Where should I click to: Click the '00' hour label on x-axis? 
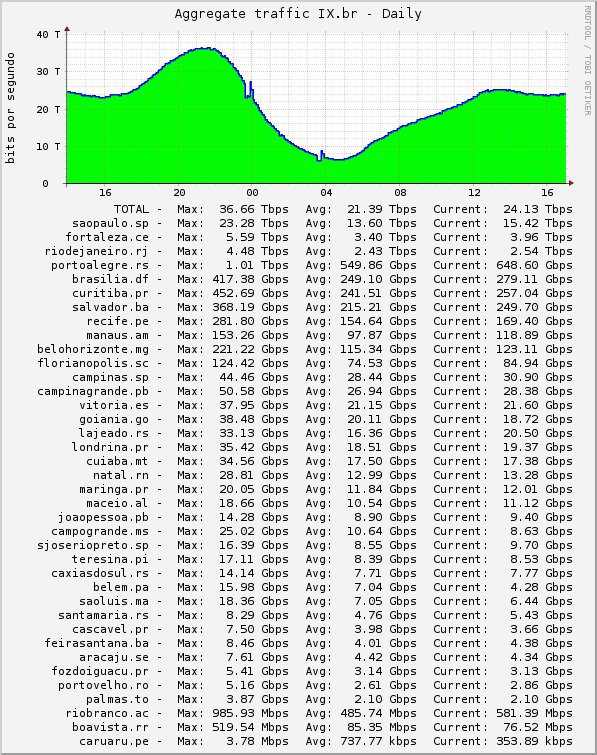[252, 193]
